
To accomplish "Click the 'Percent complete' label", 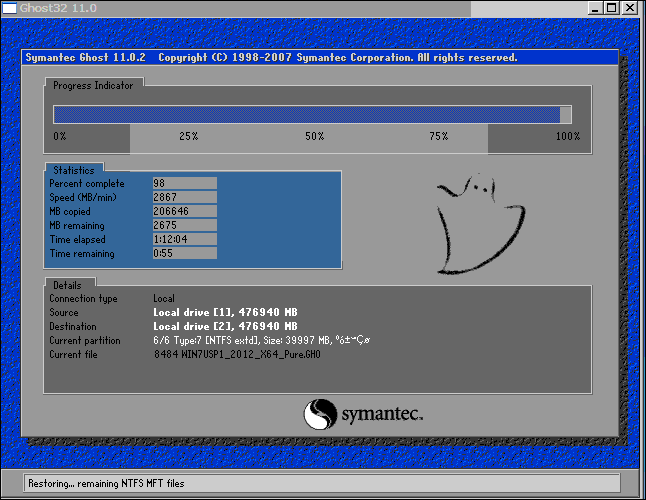I will 87,184.
